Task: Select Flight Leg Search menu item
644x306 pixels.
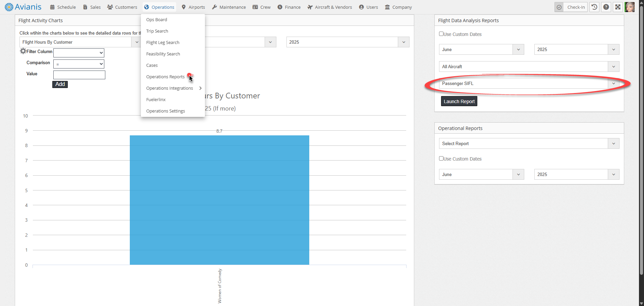Action: click(x=173, y=42)
